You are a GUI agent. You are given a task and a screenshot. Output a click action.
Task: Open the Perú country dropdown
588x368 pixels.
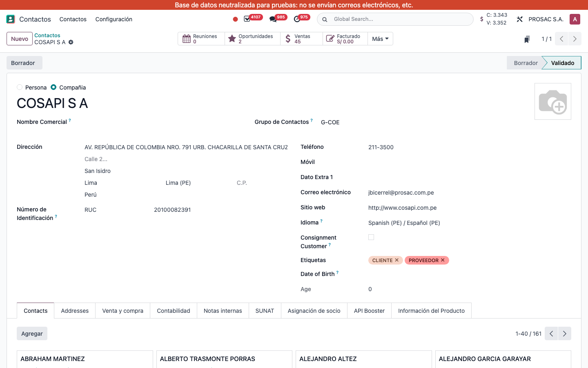(x=186, y=195)
